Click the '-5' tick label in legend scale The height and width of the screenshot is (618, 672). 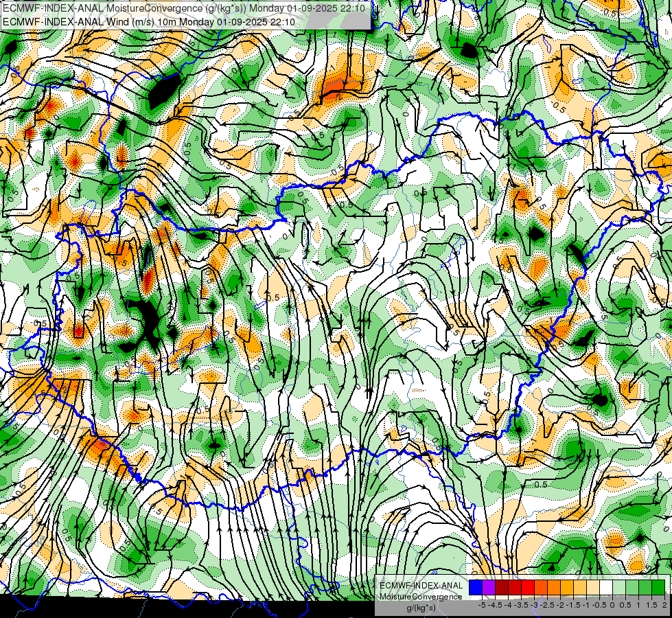coord(482,605)
